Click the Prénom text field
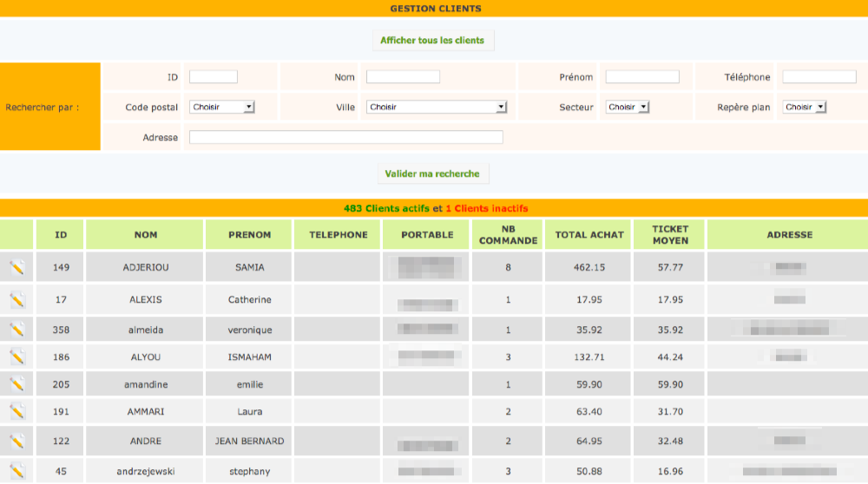The height and width of the screenshot is (484, 868). tap(642, 77)
